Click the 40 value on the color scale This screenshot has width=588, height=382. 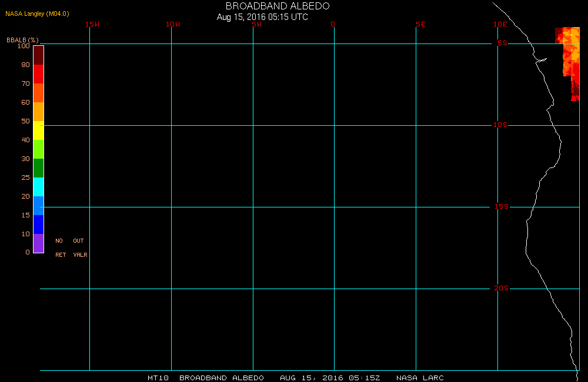tap(25, 139)
